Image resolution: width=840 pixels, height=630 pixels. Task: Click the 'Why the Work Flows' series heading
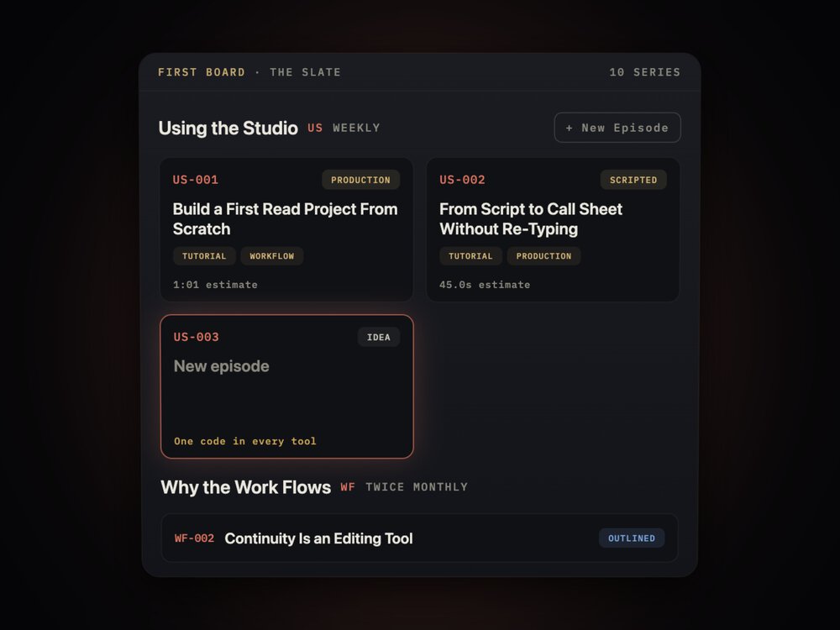246,487
